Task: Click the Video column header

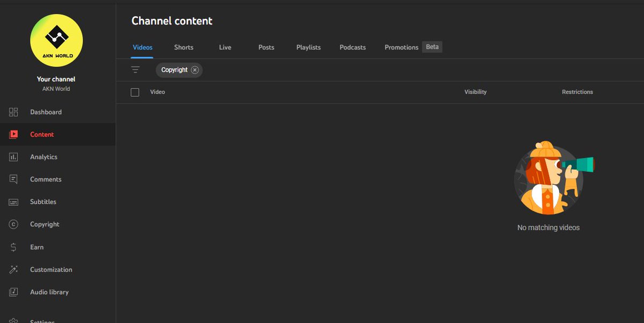Action: coord(157,92)
